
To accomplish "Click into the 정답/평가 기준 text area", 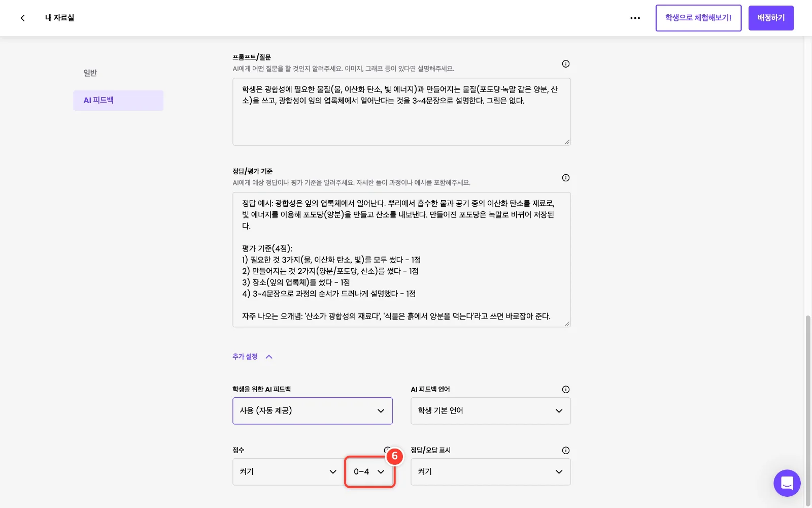I will pyautogui.click(x=401, y=260).
